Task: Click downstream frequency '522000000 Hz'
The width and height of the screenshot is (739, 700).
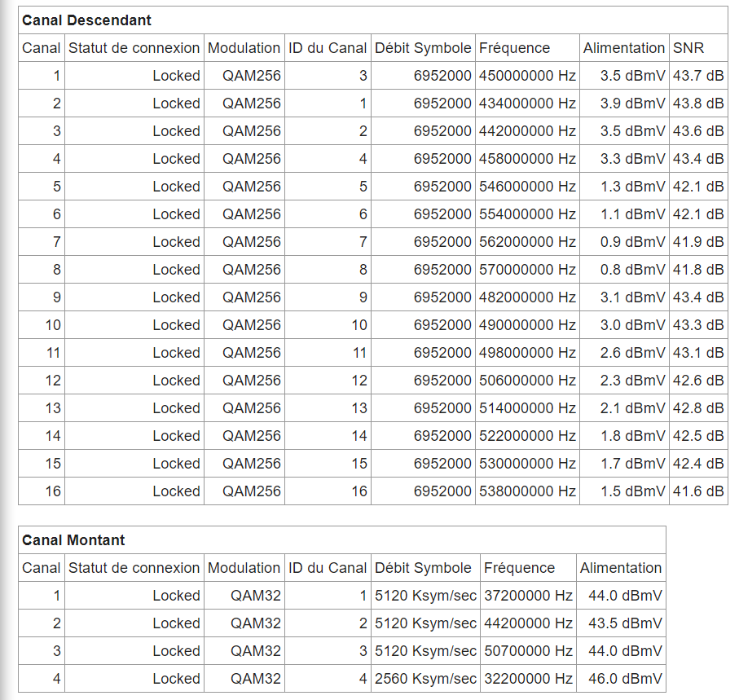Action: [x=527, y=436]
